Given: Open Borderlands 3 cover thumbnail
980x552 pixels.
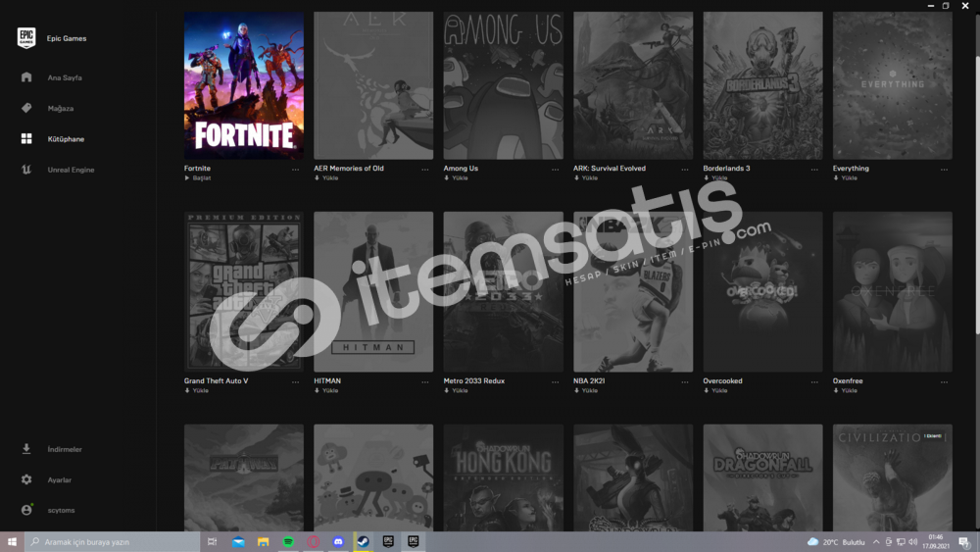Looking at the screenshot, I should point(762,85).
